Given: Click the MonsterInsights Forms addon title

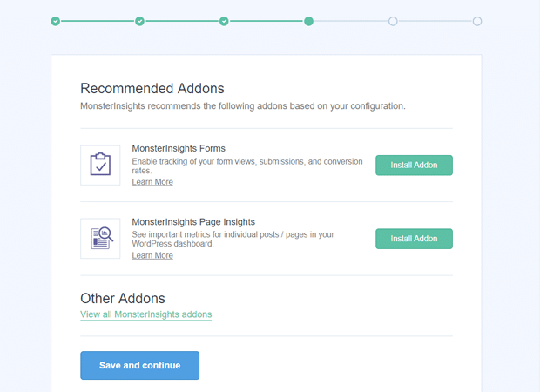Looking at the screenshot, I should click(179, 149).
